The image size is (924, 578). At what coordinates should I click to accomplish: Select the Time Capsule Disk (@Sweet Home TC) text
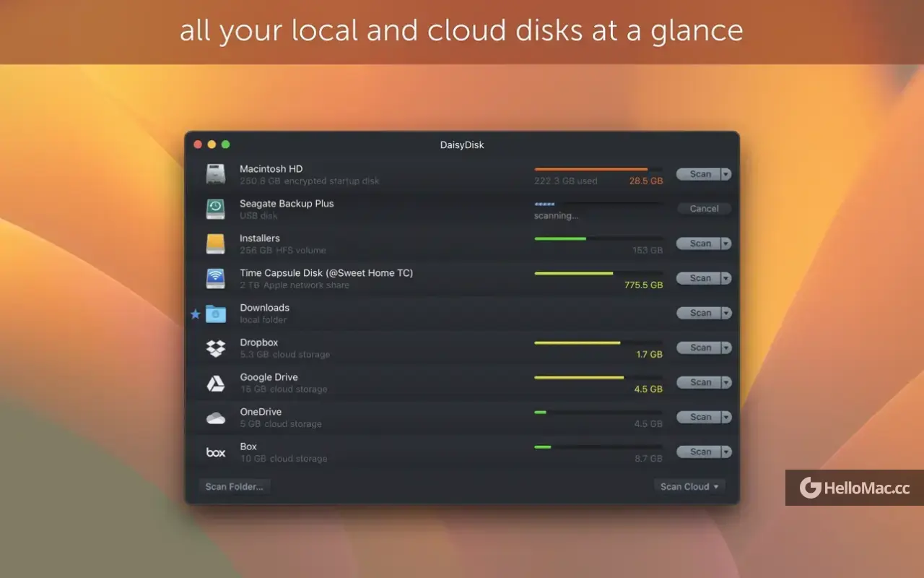326,273
